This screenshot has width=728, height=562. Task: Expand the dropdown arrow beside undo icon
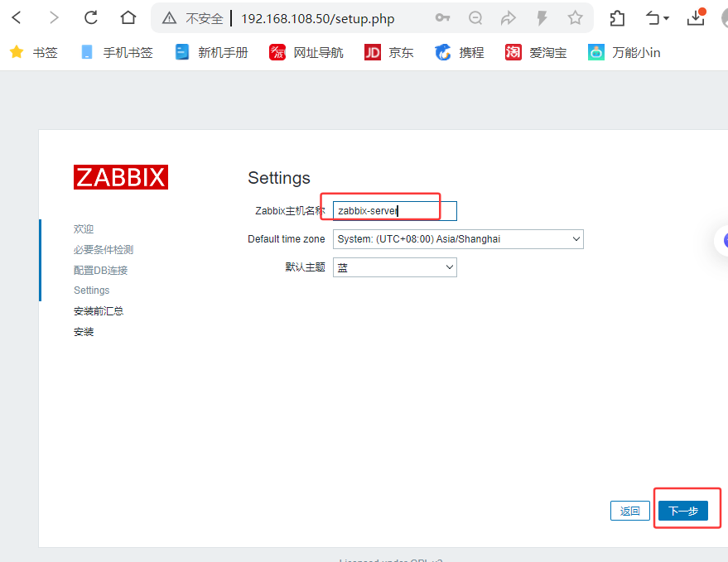(x=666, y=18)
